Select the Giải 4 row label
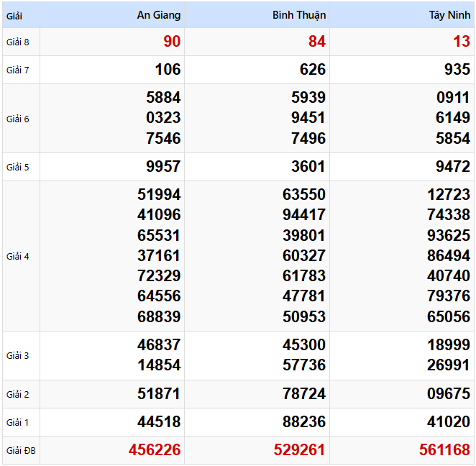 click(18, 256)
